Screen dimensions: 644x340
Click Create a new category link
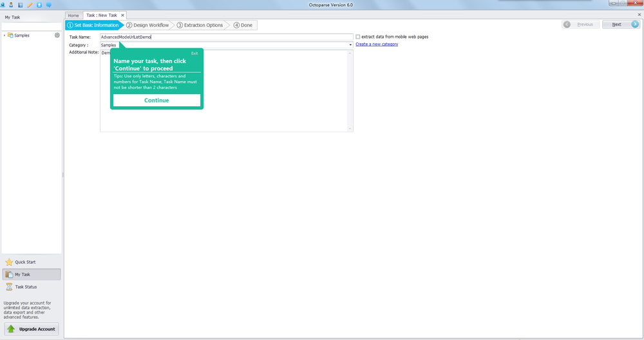(377, 44)
